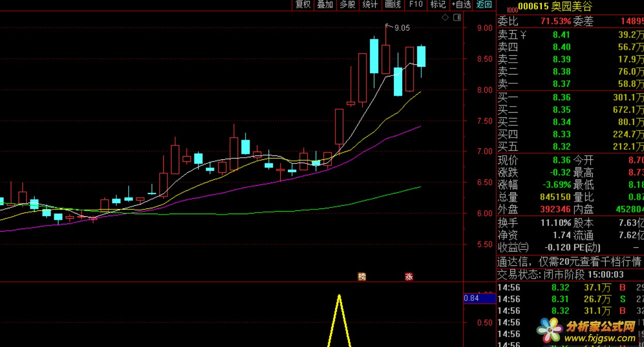Activate the 画线 drawing tool

[x=393, y=5]
